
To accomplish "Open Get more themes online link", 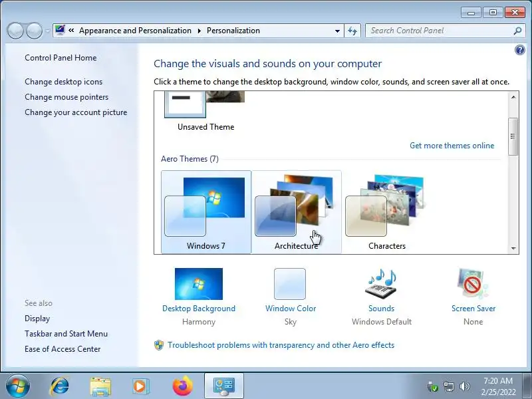I will [452, 146].
